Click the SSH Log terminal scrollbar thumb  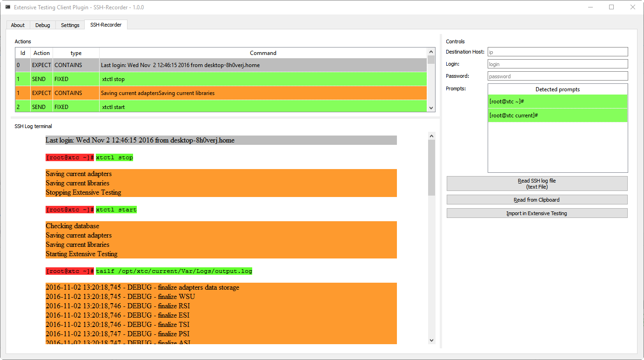(x=431, y=168)
